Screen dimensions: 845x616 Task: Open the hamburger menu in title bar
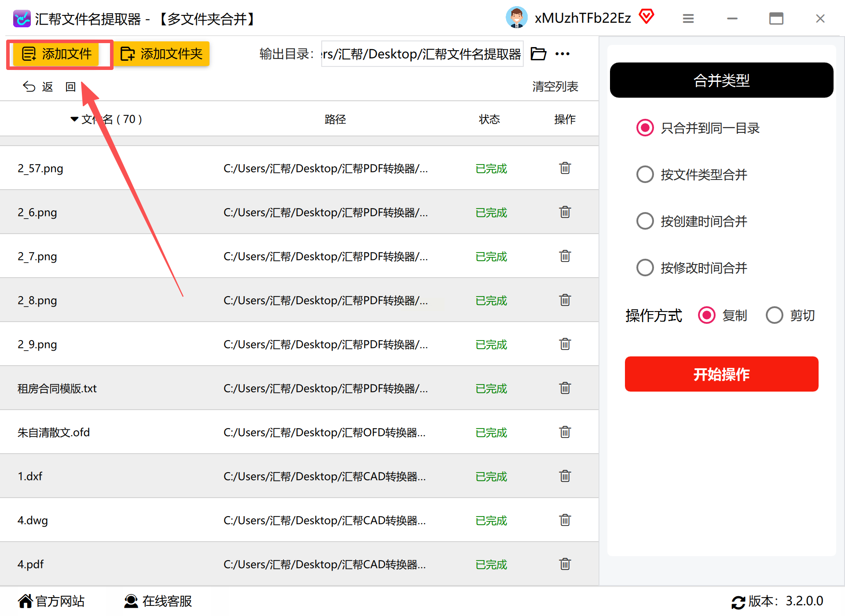[x=688, y=18]
